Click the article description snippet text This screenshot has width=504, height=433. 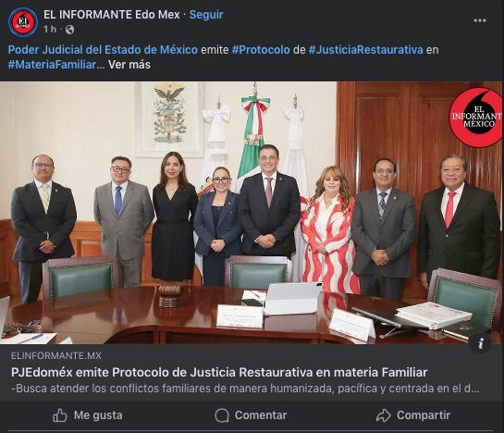pos(245,389)
